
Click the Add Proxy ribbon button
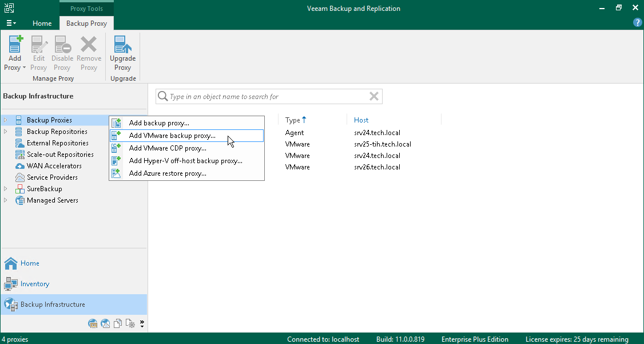coord(15,53)
